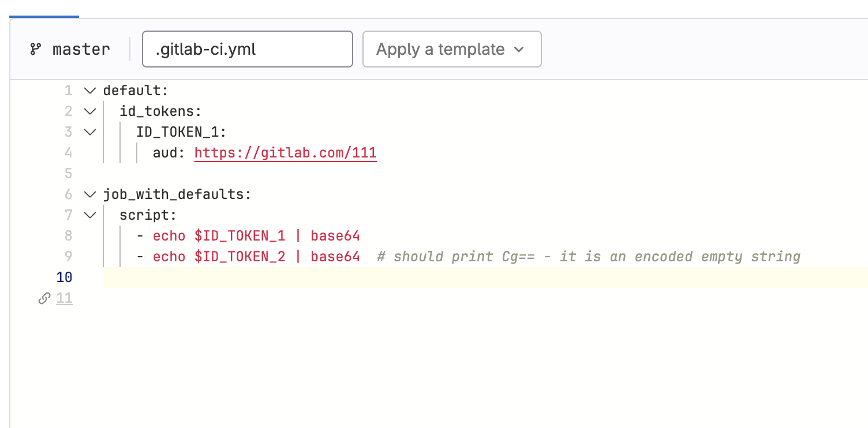Select line number 10
Image resolution: width=868 pixels, height=428 pixels.
(65, 277)
